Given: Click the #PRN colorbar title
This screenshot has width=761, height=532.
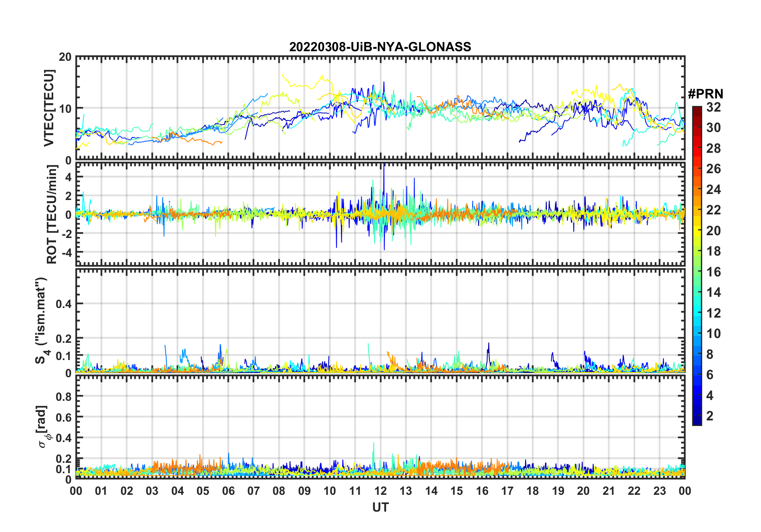Looking at the screenshot, I should [x=705, y=94].
